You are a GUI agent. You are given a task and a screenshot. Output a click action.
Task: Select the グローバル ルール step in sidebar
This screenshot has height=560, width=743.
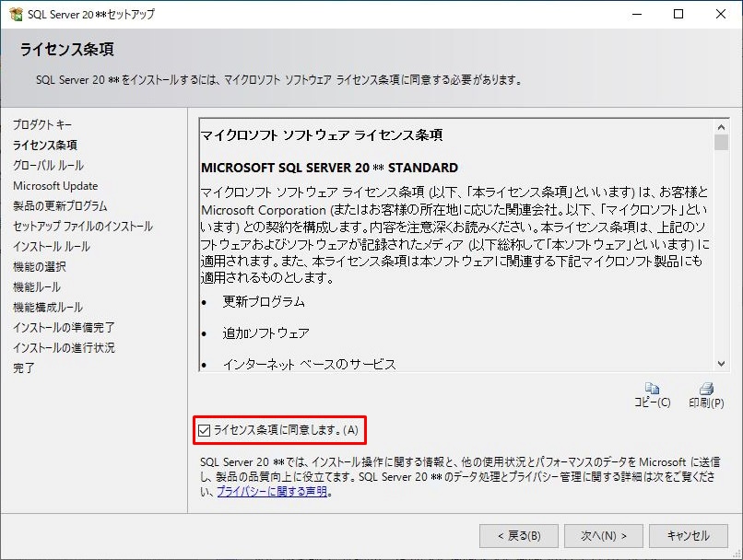[48, 165]
